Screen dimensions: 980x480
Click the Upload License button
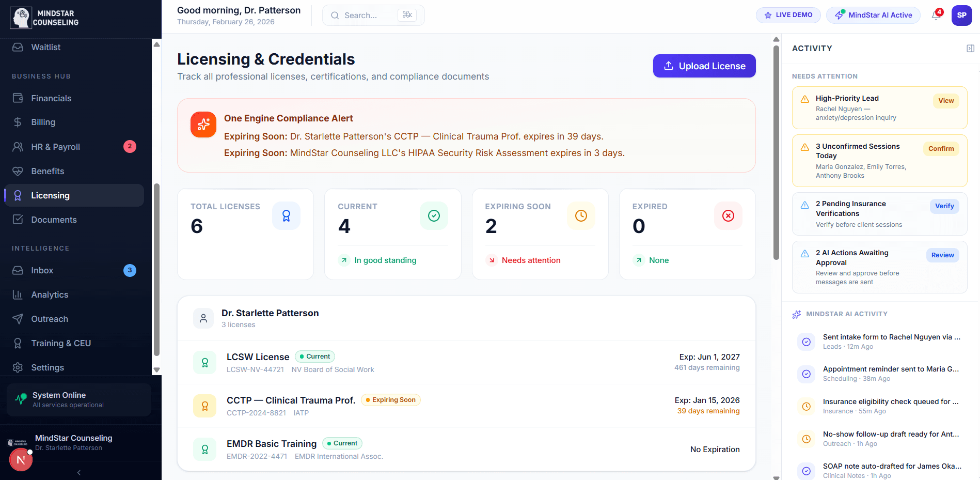[704, 66]
